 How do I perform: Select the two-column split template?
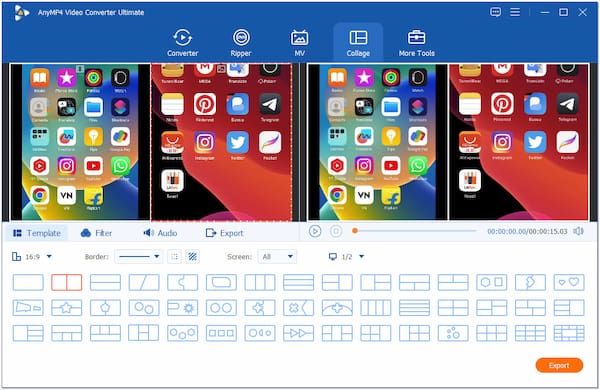click(67, 282)
